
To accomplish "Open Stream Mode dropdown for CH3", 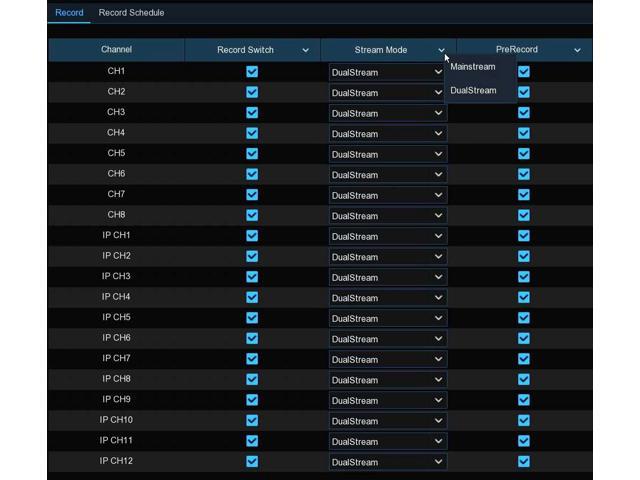I will 387,113.
